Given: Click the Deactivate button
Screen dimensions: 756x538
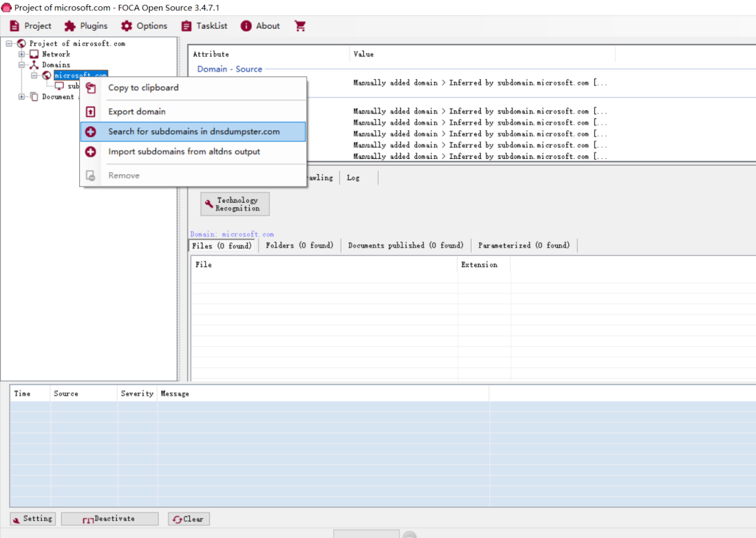Looking at the screenshot, I should pos(109,518).
